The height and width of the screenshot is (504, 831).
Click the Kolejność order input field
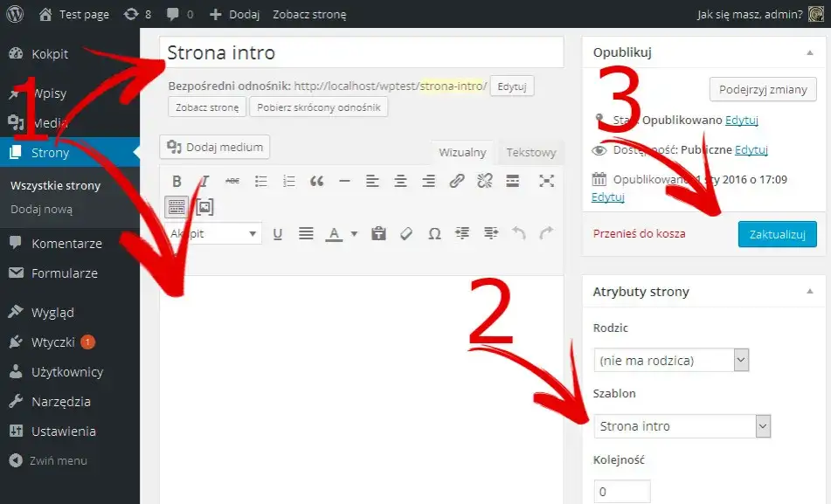[x=621, y=491]
